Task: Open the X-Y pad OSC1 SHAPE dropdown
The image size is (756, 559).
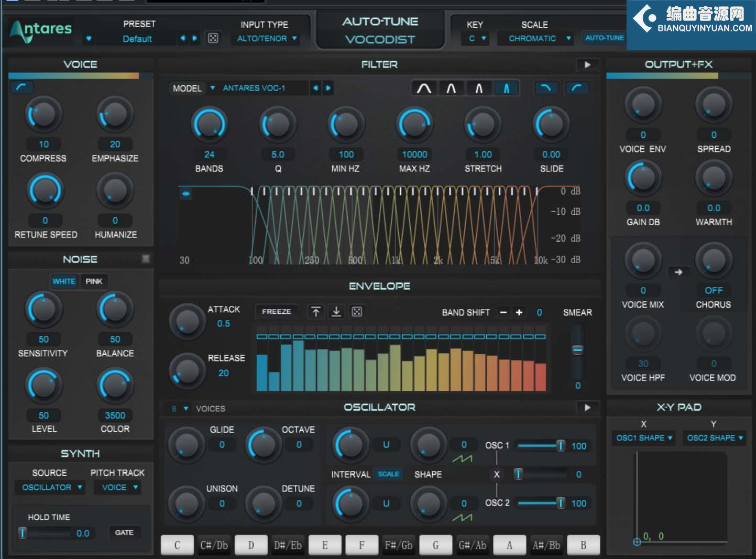Action: [x=644, y=438]
